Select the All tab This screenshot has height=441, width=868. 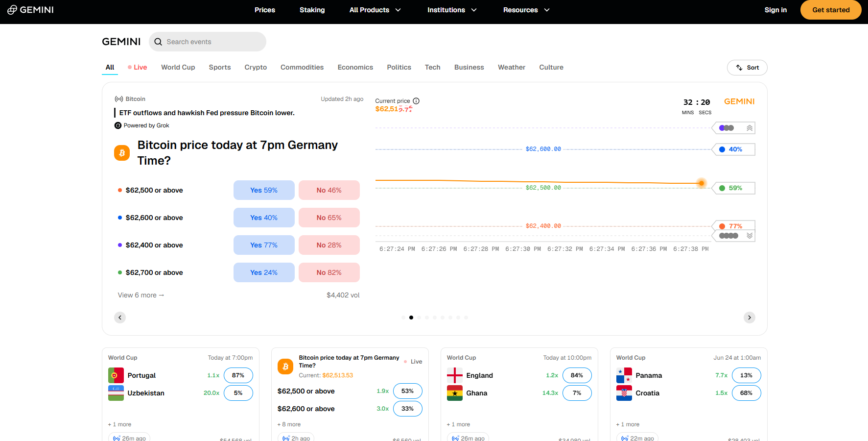[x=110, y=67]
